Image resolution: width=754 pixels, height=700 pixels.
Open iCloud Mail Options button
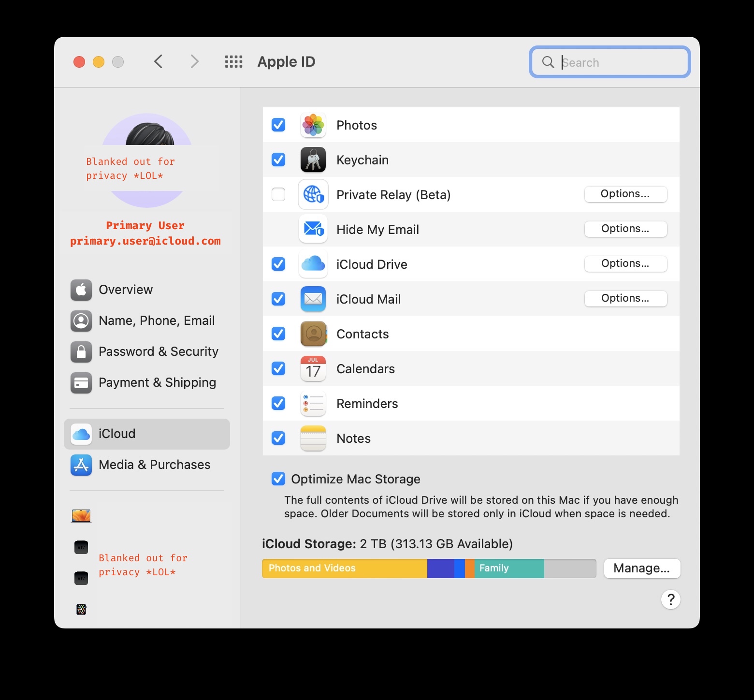[x=625, y=299]
